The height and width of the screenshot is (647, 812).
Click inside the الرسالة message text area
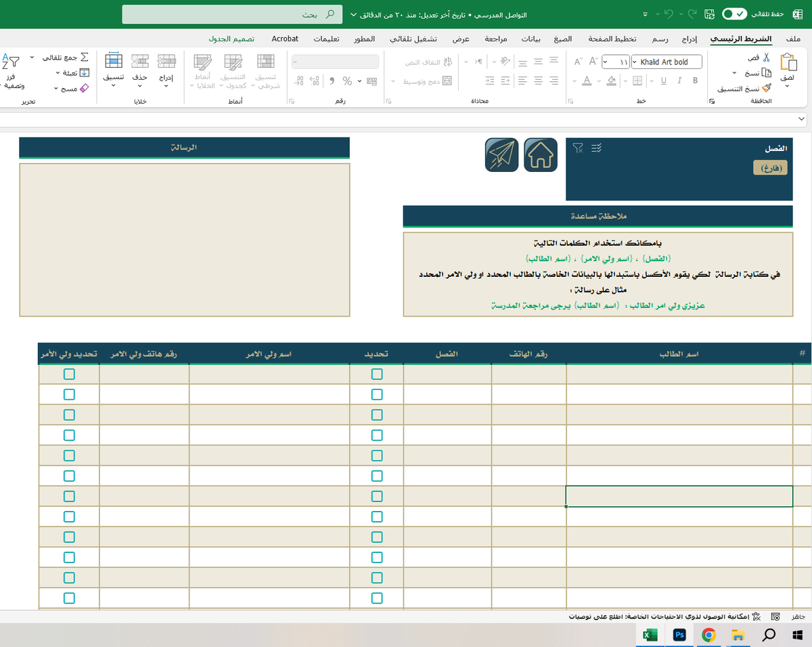tap(185, 240)
